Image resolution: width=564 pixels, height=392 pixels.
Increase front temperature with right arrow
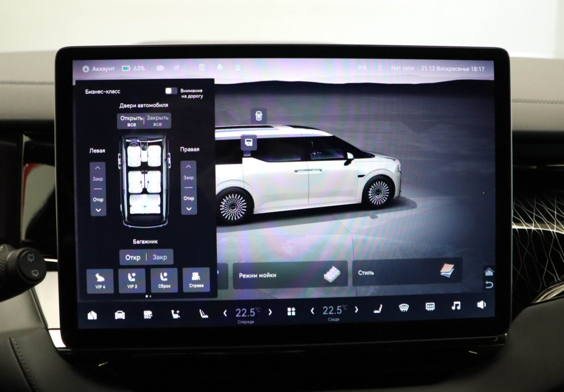[270, 312]
